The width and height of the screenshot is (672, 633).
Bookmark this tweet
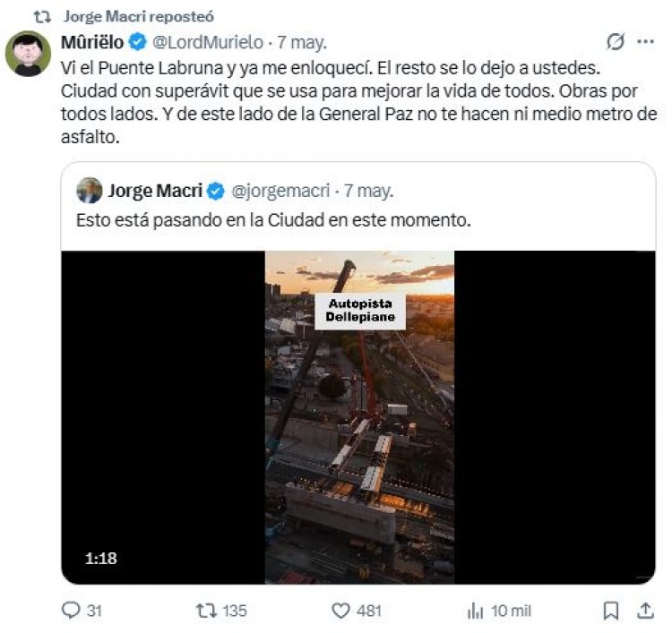point(611,611)
